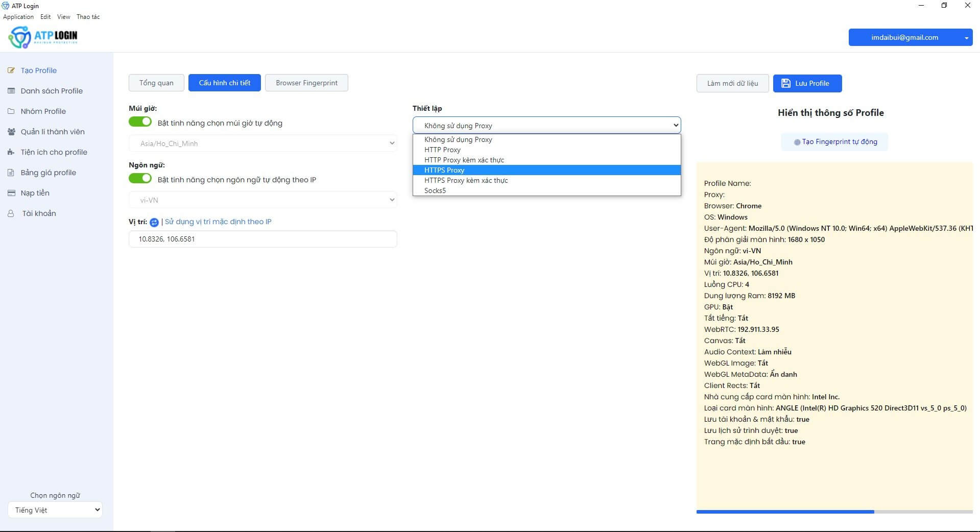980x532 pixels.
Task: Click the Lưu Profile button
Action: 807,83
